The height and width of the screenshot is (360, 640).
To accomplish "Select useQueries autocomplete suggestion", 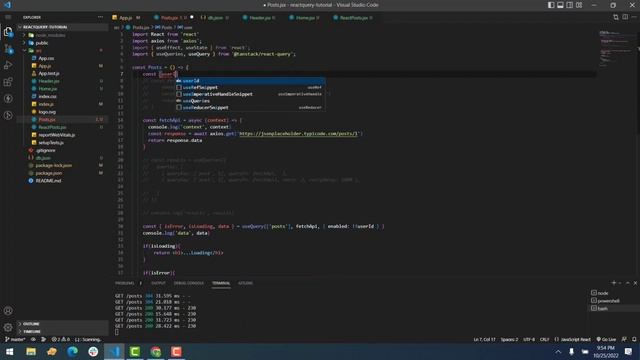I will pos(250,101).
